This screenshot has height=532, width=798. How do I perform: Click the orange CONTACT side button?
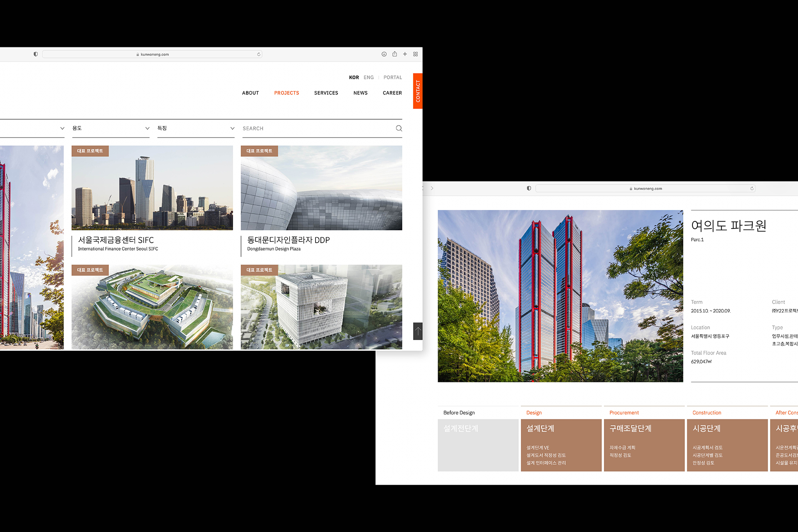pyautogui.click(x=418, y=91)
